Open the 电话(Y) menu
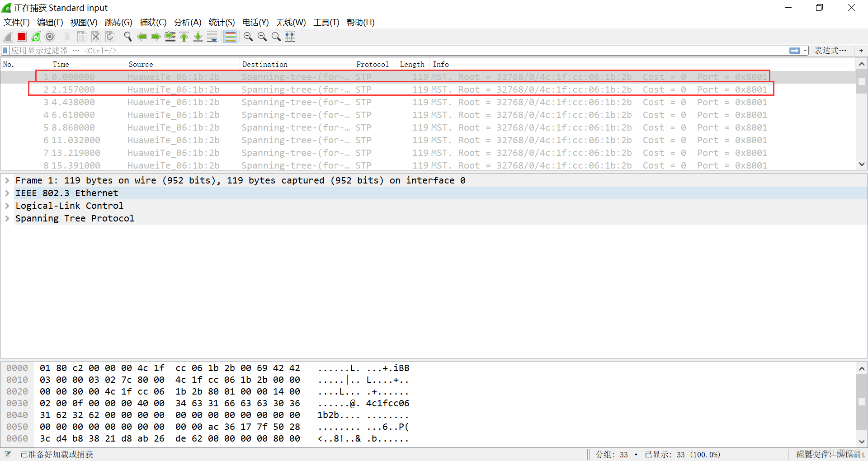Image resolution: width=868 pixels, height=461 pixels. coord(255,23)
